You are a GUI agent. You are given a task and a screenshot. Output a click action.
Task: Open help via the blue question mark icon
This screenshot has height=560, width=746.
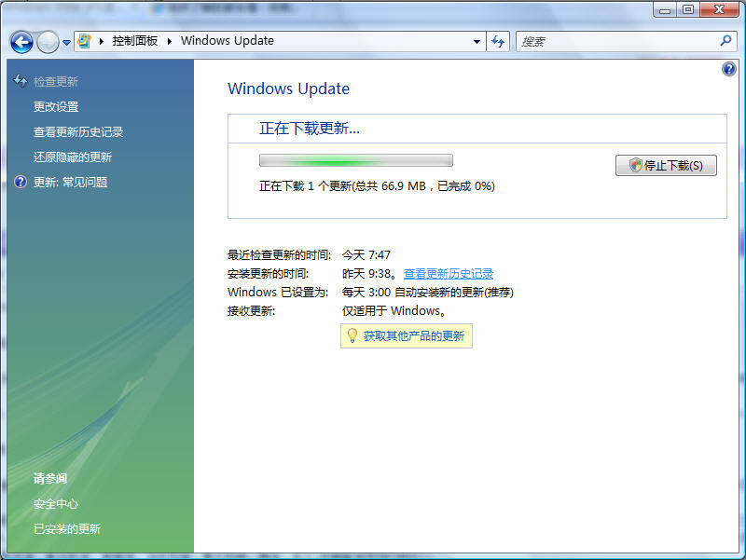[x=729, y=69]
